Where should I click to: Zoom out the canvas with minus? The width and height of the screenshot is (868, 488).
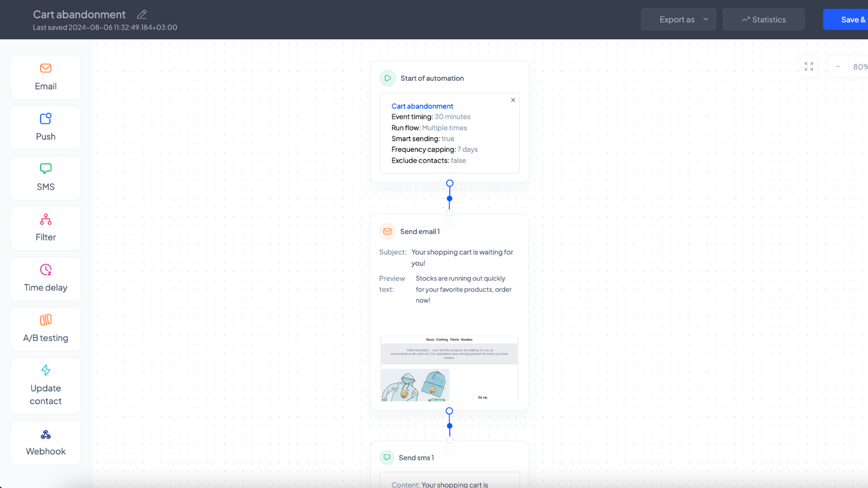coord(838,67)
